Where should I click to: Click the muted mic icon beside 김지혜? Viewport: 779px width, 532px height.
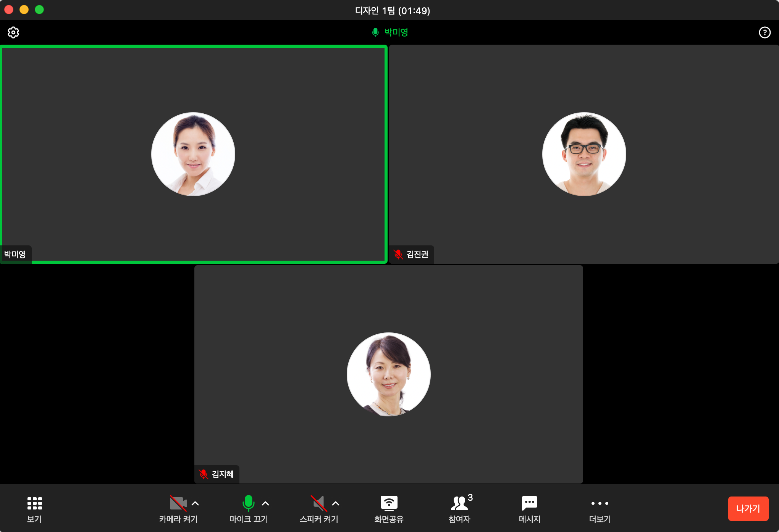[204, 474]
